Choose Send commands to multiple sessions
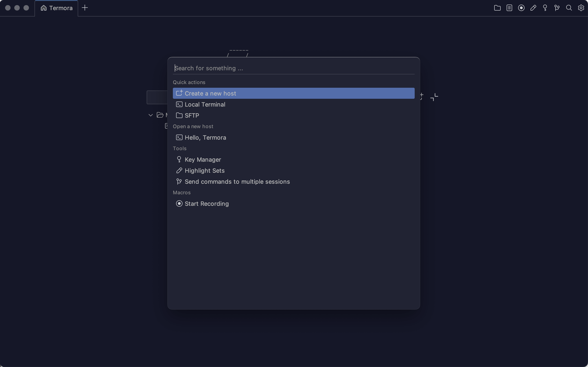588x367 pixels. click(237, 182)
